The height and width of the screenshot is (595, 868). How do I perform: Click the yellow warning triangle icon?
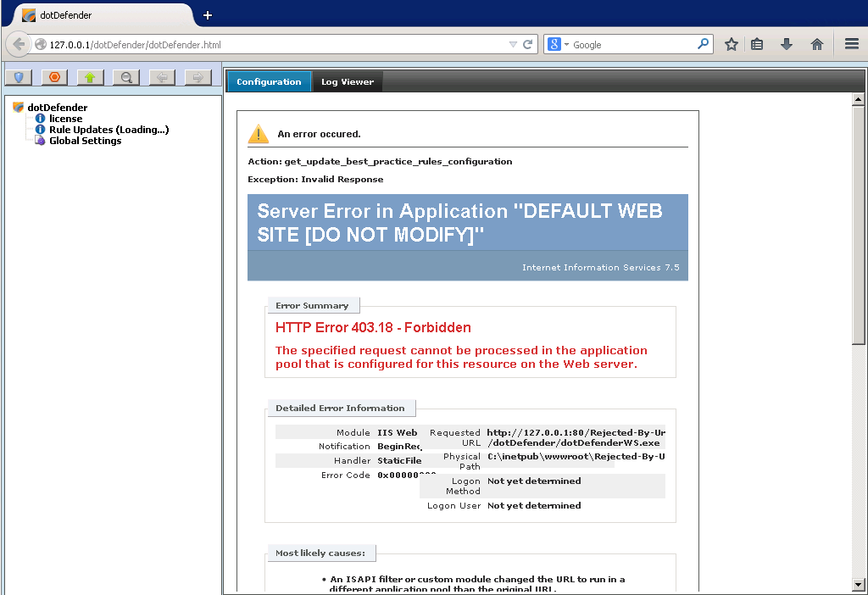[x=259, y=134]
